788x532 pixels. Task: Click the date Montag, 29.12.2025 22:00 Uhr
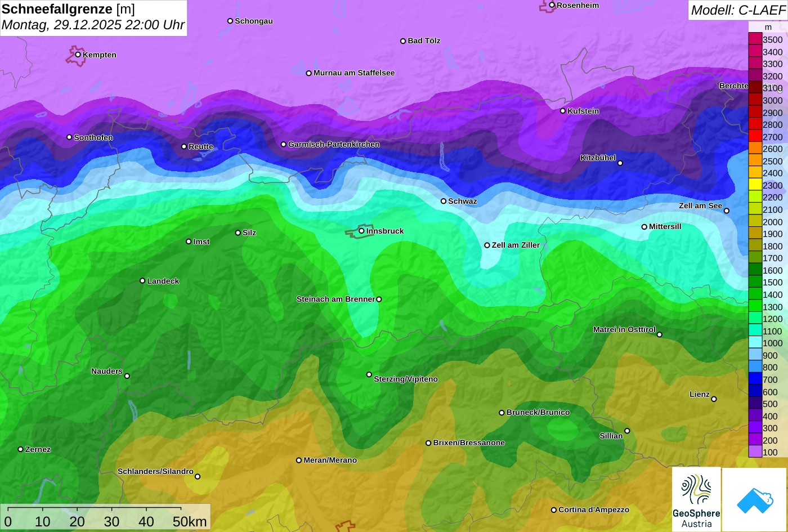pyautogui.click(x=93, y=25)
